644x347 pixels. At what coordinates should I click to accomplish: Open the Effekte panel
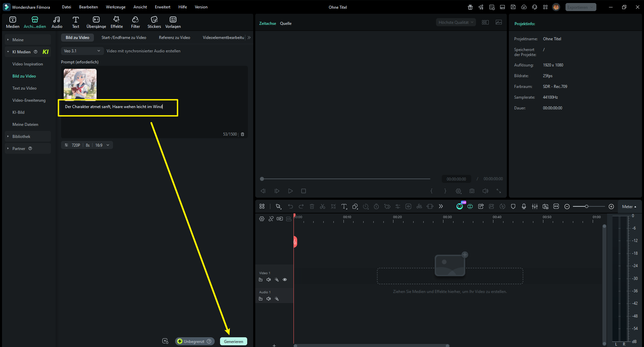pyautogui.click(x=116, y=22)
